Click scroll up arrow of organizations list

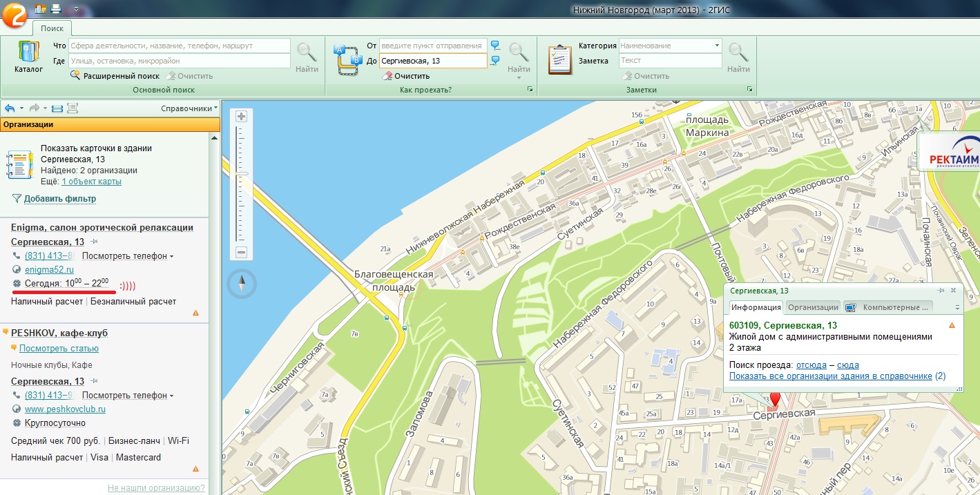pyautogui.click(x=214, y=138)
